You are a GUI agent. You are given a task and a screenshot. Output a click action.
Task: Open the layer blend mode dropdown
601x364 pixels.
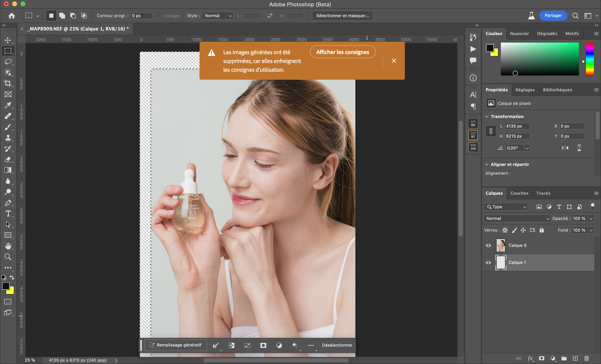pos(517,218)
